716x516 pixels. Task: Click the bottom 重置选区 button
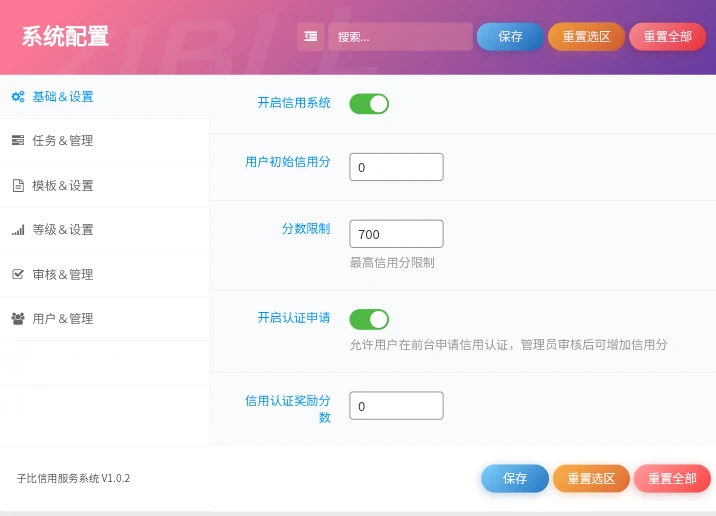point(591,479)
